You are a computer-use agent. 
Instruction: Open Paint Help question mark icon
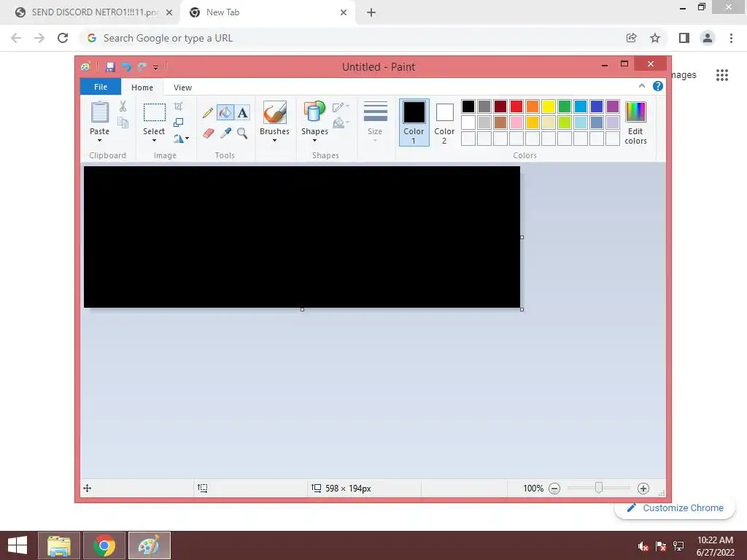pyautogui.click(x=658, y=86)
